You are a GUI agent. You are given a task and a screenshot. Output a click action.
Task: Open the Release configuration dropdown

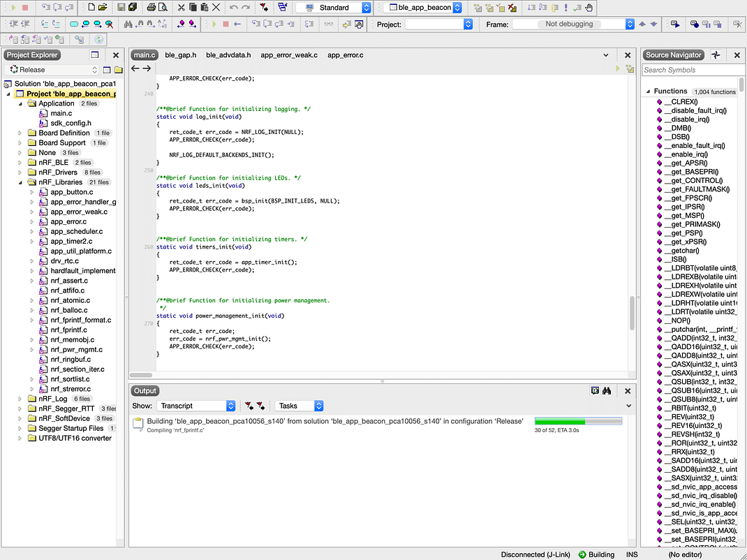(x=53, y=70)
